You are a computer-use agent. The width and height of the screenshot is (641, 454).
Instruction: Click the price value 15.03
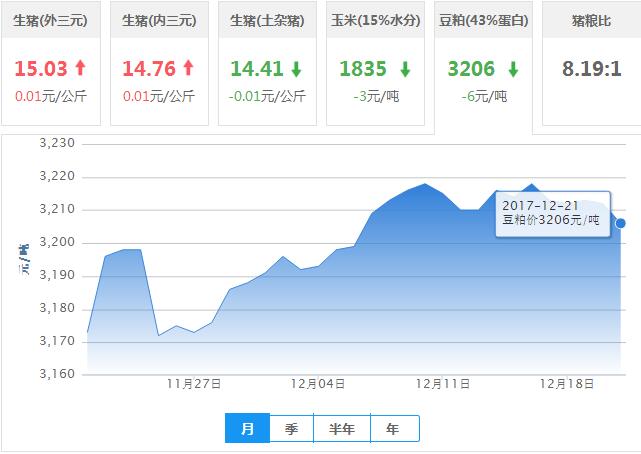click(x=41, y=68)
